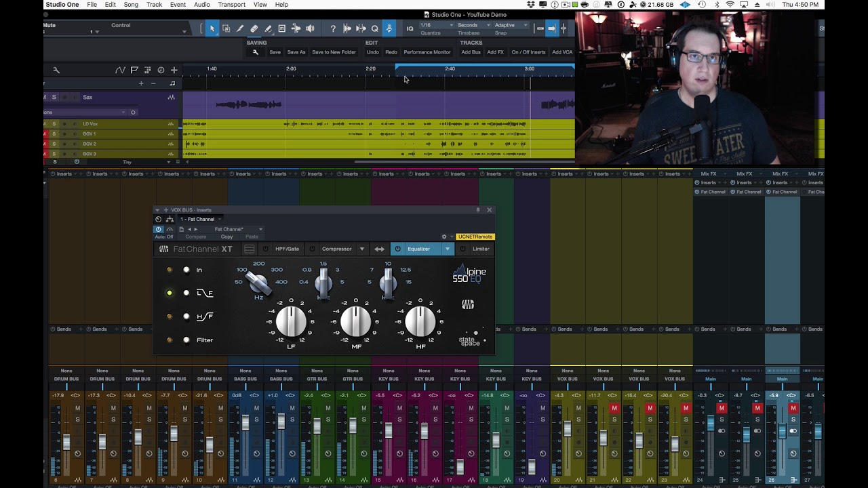Select the Mute tool
868x488 pixels.
(x=281, y=28)
